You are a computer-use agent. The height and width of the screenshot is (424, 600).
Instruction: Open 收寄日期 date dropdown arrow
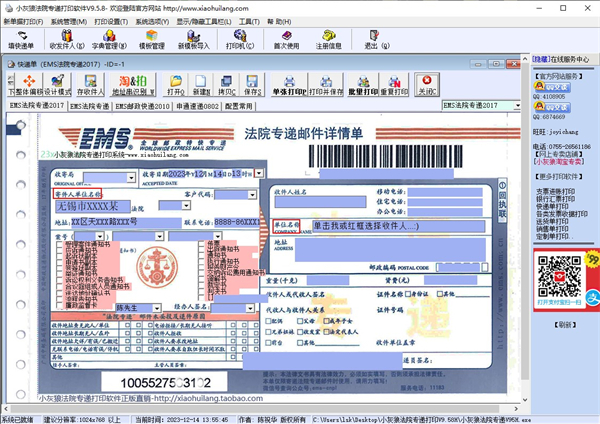point(259,173)
